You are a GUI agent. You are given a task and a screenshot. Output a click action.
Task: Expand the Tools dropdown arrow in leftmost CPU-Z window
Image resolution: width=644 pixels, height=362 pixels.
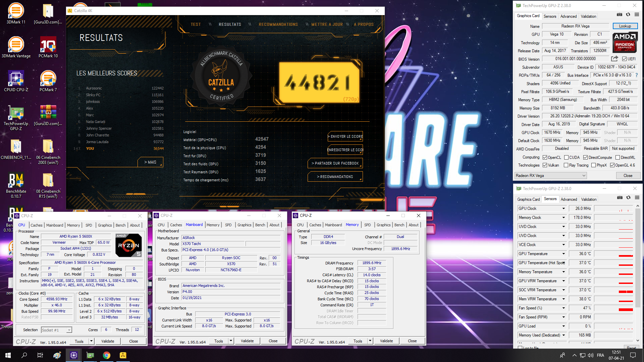click(91, 341)
